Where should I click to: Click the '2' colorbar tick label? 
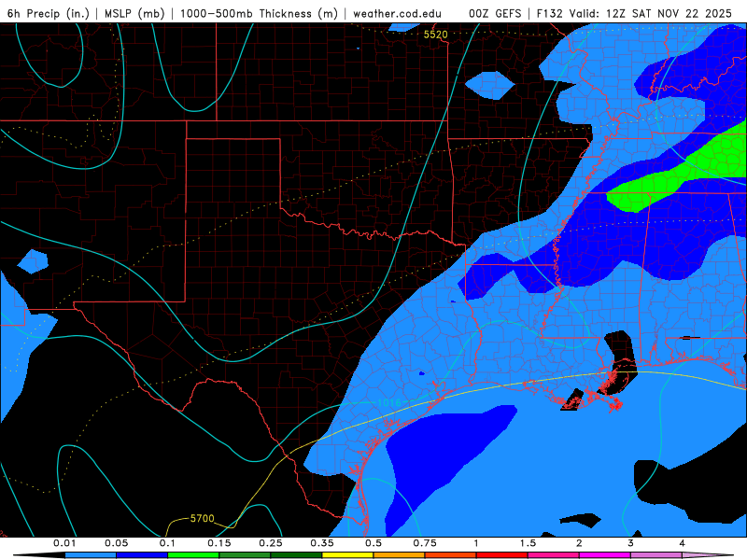coord(579,543)
